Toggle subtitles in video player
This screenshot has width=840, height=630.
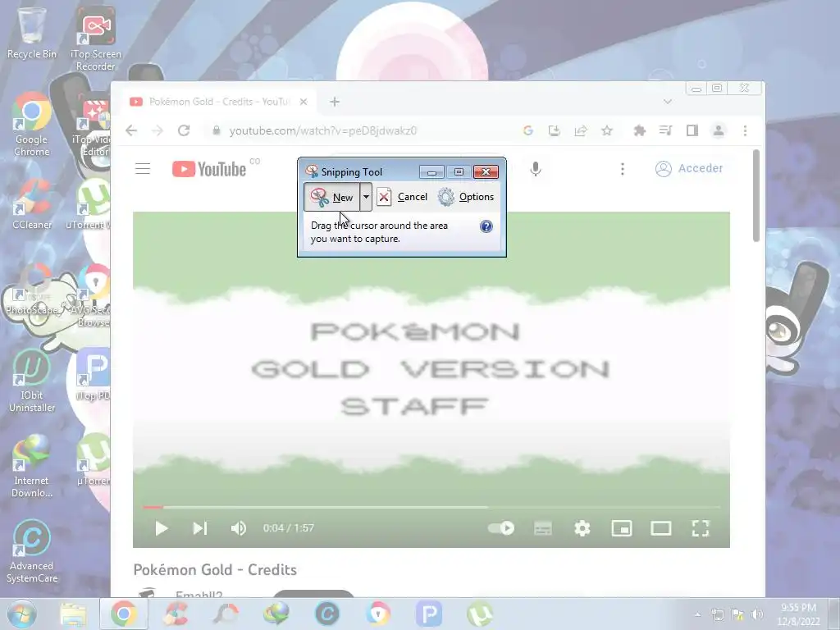[543, 528]
